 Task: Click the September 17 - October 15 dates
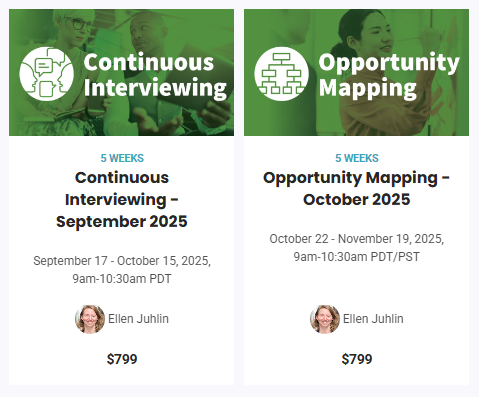(122, 261)
